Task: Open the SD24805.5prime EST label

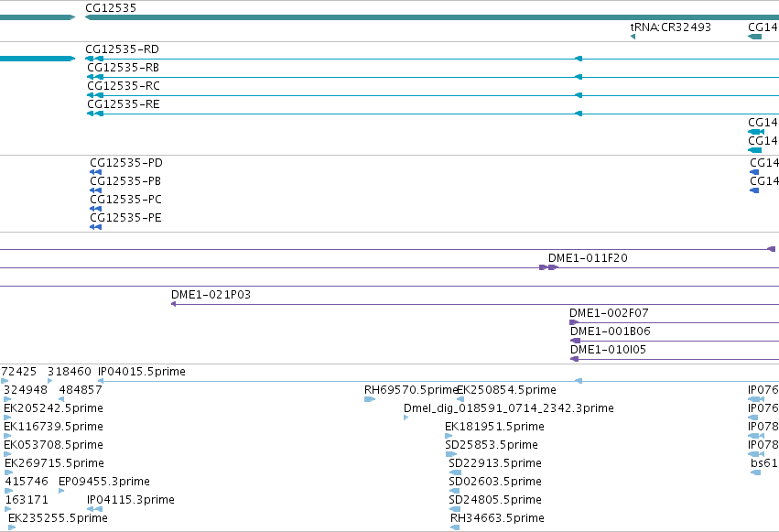Action: point(495,501)
